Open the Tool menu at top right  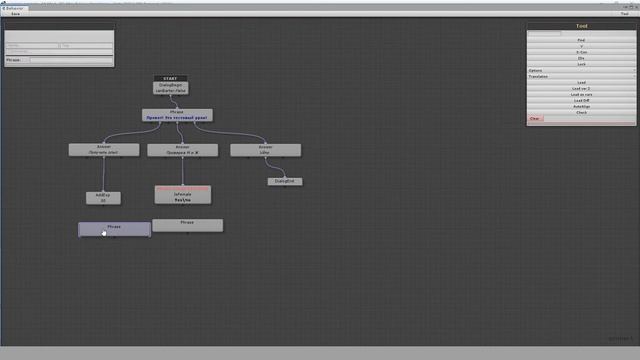624,13
